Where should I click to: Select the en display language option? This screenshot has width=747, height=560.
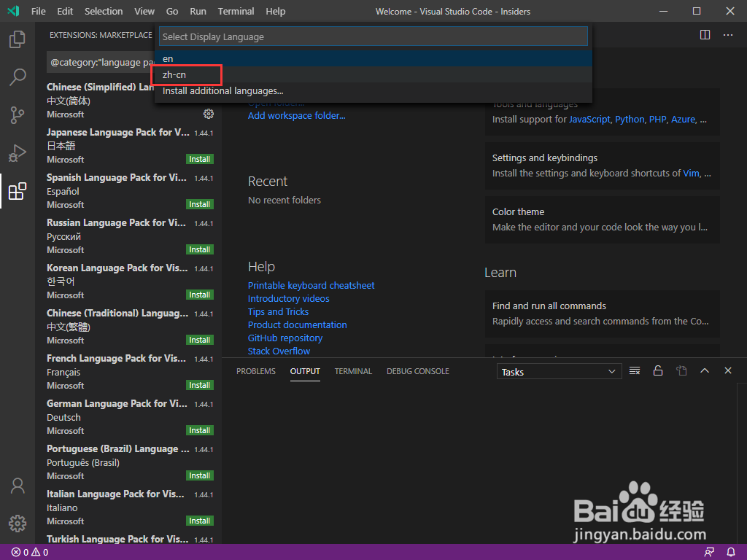click(373, 58)
